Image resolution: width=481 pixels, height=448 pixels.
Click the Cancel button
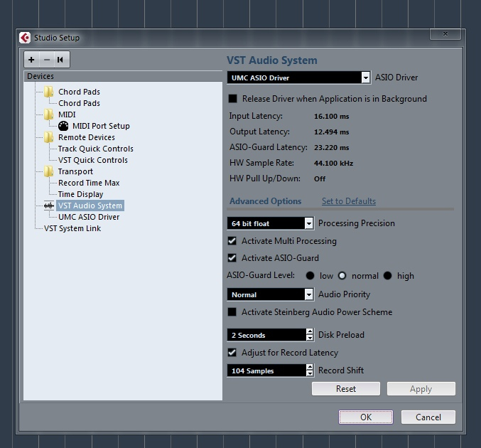coord(428,417)
